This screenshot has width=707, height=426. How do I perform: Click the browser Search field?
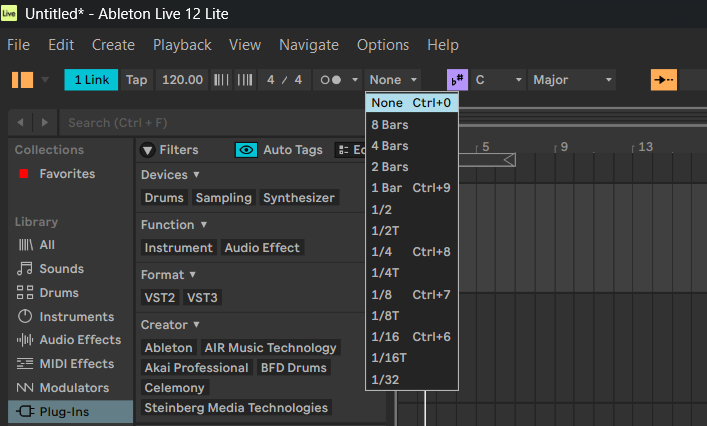pyautogui.click(x=212, y=123)
